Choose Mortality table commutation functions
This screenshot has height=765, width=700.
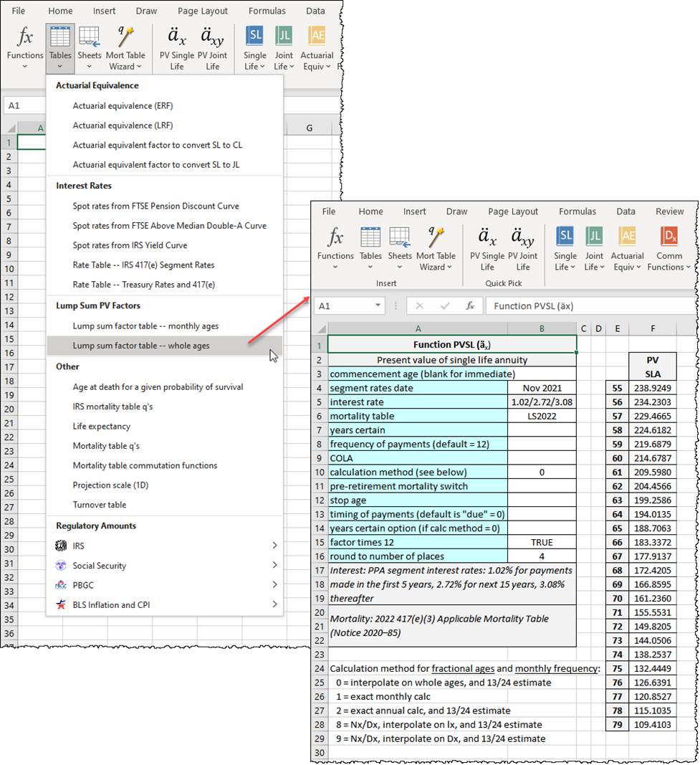[166, 465]
